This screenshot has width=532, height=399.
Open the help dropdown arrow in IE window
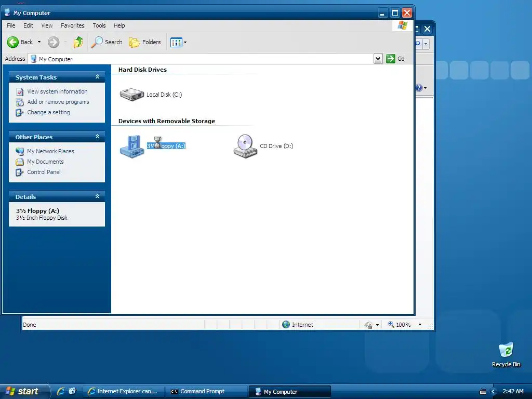pyautogui.click(x=425, y=88)
